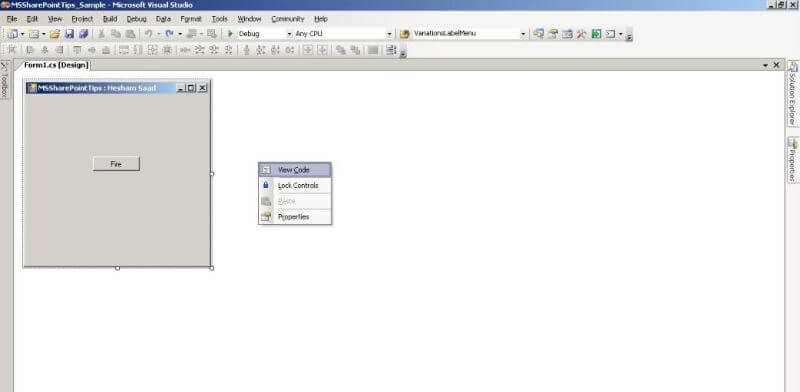Open the Toolbox icon in the toolbar
The height and width of the screenshot is (392, 800).
coord(582,34)
